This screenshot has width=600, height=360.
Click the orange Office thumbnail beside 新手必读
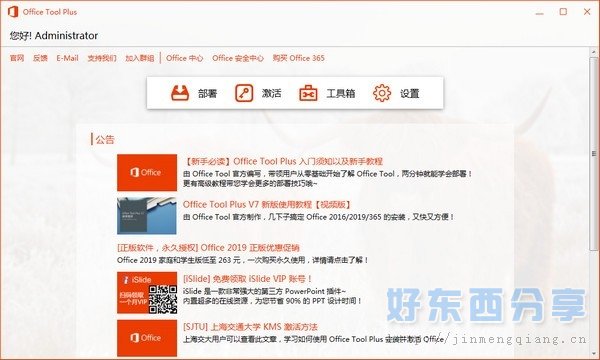tap(147, 173)
